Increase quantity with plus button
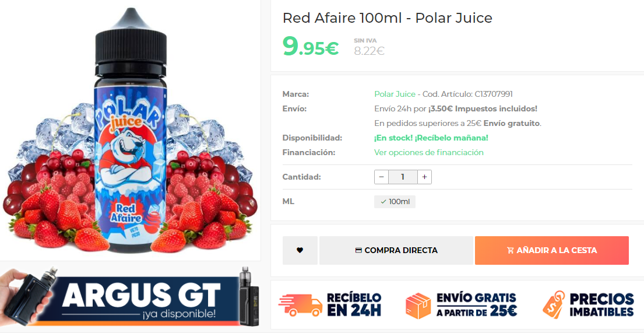This screenshot has height=333, width=644. coord(424,177)
